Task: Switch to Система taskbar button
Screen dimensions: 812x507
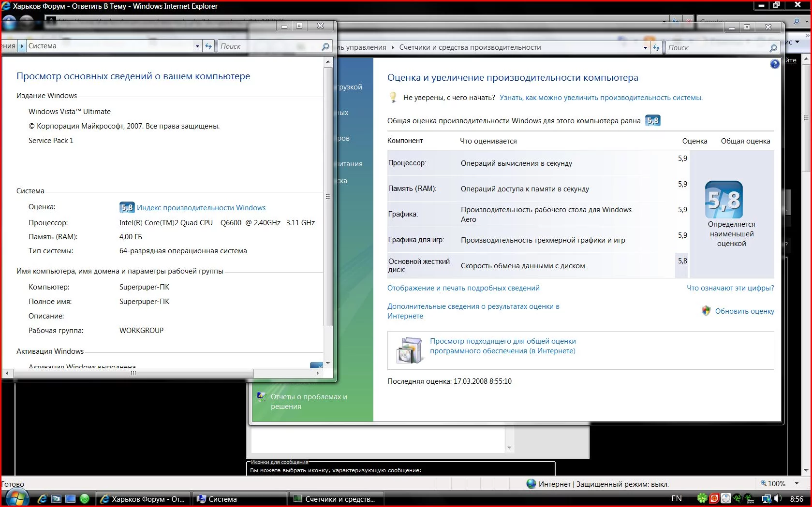Action: click(239, 499)
